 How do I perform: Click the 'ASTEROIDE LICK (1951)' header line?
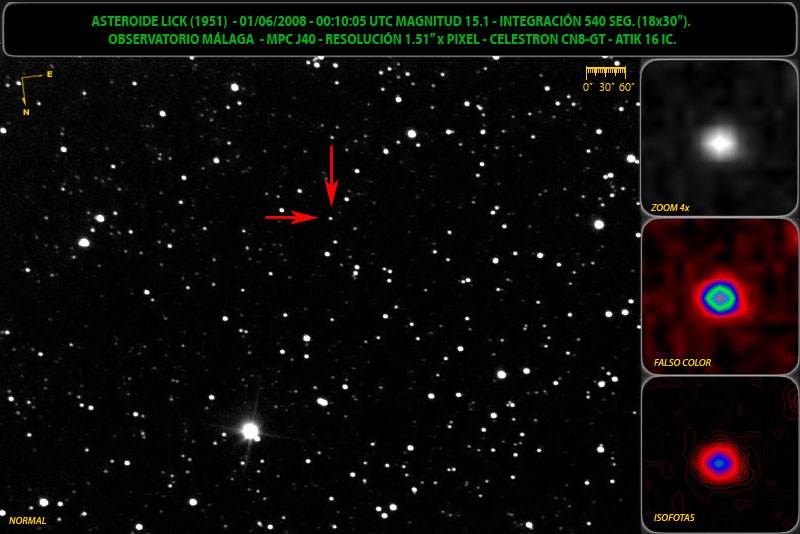(391, 21)
